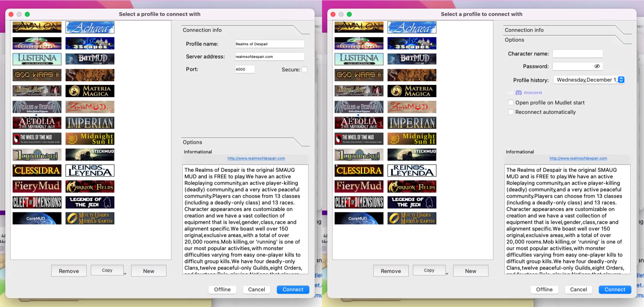The height and width of the screenshot is (307, 644).
Task: Expand Copy options arrow in left window
Action: [125, 274]
